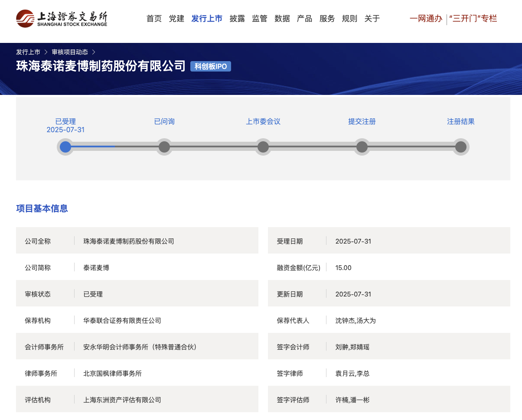This screenshot has height=420, width=522.
Task: Click the 科创板IPO badge
Action: click(211, 66)
